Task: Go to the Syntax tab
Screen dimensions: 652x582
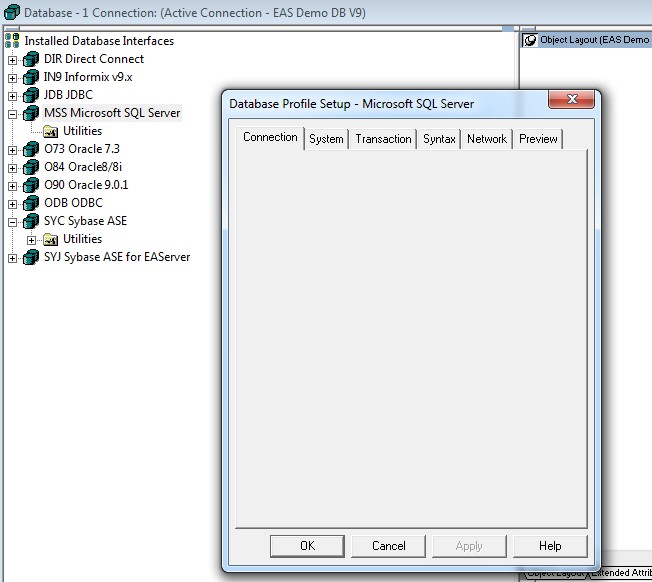Action: click(439, 139)
